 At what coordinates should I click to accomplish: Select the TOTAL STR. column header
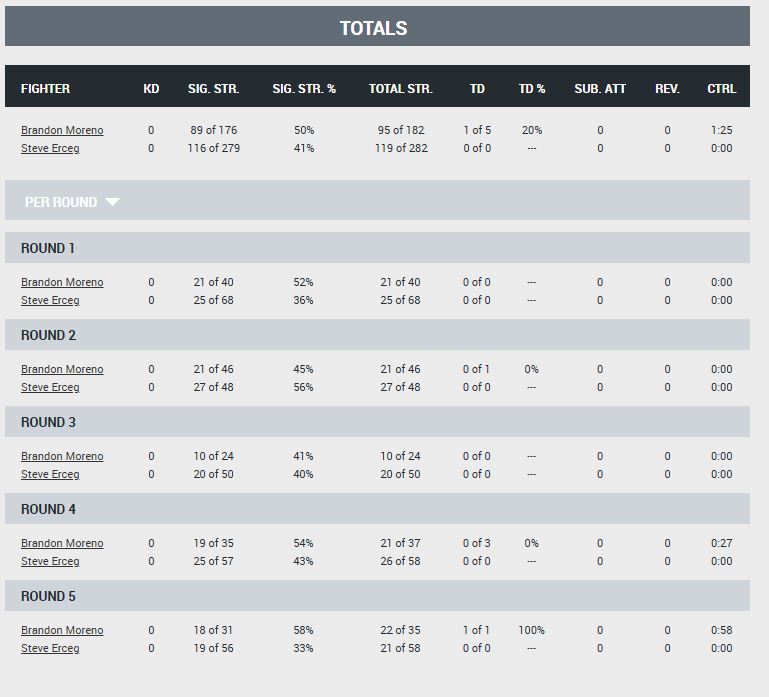click(401, 89)
